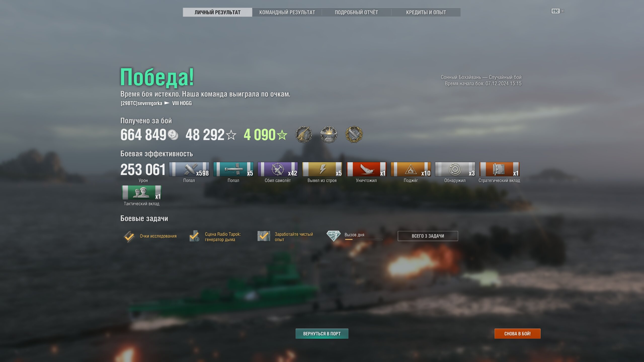Select the Тактический вклад ribbon
This screenshot has height=362, width=644.
(142, 193)
